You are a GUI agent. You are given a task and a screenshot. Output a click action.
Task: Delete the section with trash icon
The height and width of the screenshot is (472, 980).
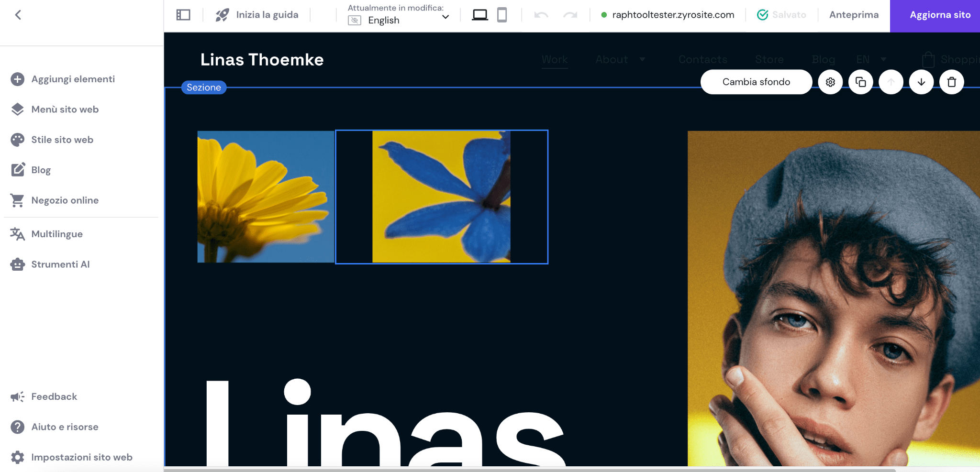click(x=952, y=82)
